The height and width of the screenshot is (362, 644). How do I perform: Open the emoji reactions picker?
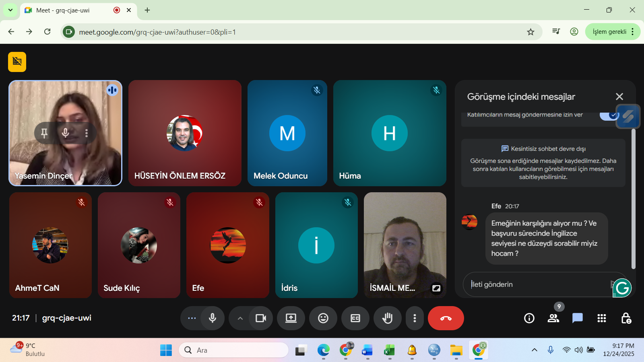tap(323, 318)
